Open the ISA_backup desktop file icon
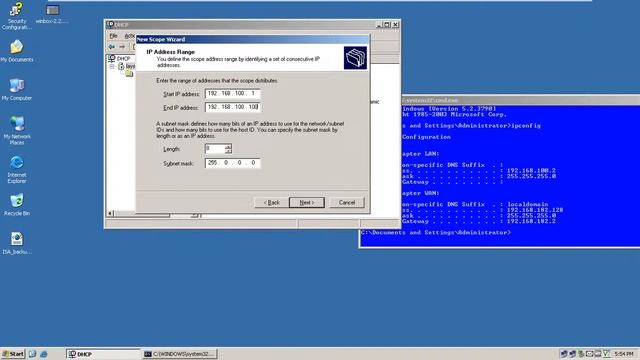This screenshot has width=640, height=360. (x=17, y=243)
